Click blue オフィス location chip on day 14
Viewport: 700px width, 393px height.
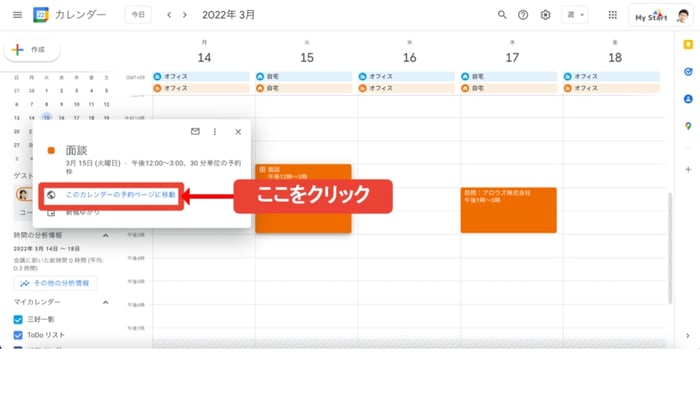point(201,76)
